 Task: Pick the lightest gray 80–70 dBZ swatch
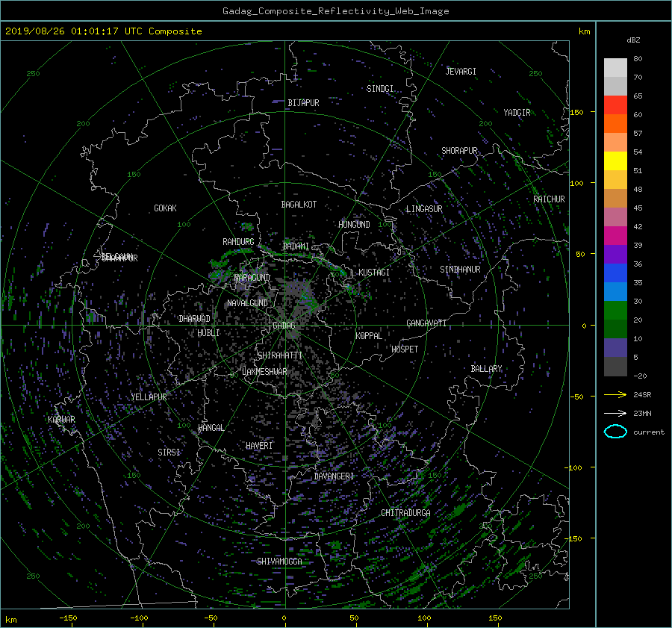(615, 67)
